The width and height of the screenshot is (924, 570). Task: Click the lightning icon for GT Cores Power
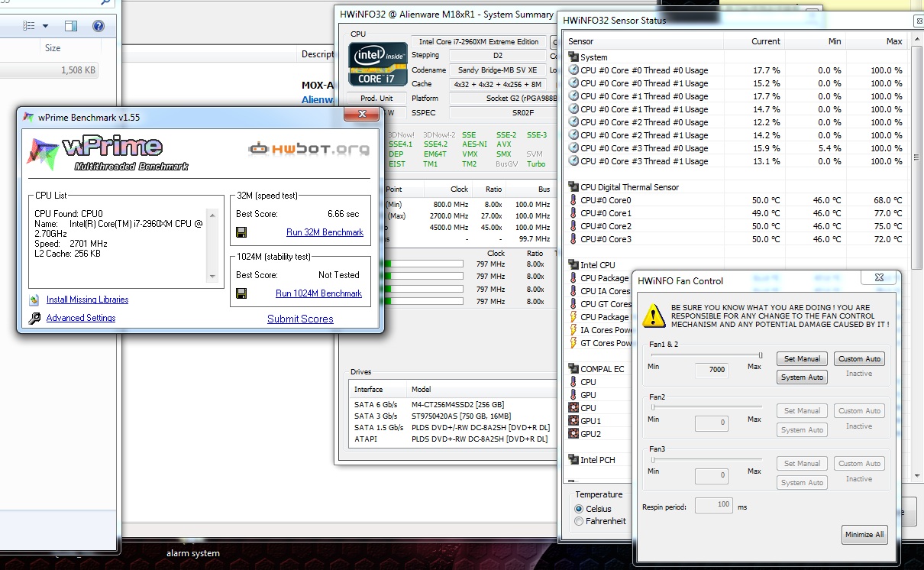(573, 343)
